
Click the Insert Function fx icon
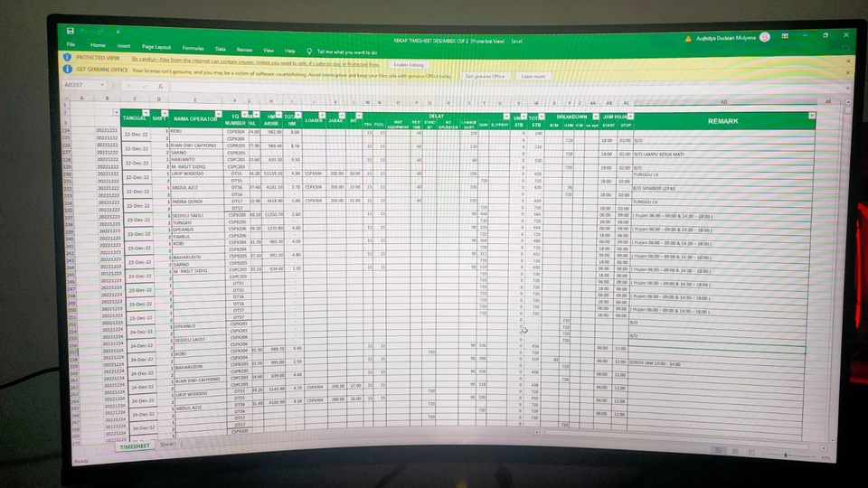(161, 87)
